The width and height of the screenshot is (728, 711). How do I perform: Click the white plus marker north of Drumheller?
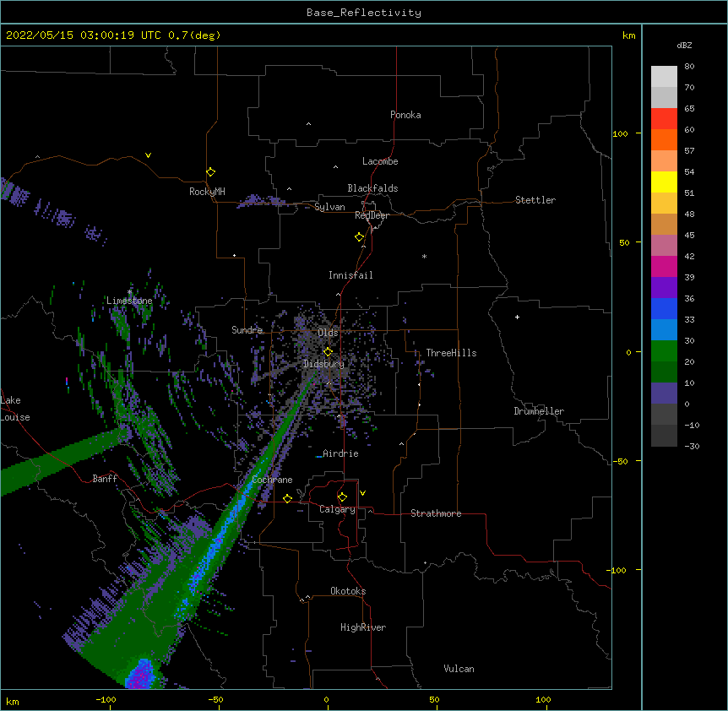tap(517, 317)
